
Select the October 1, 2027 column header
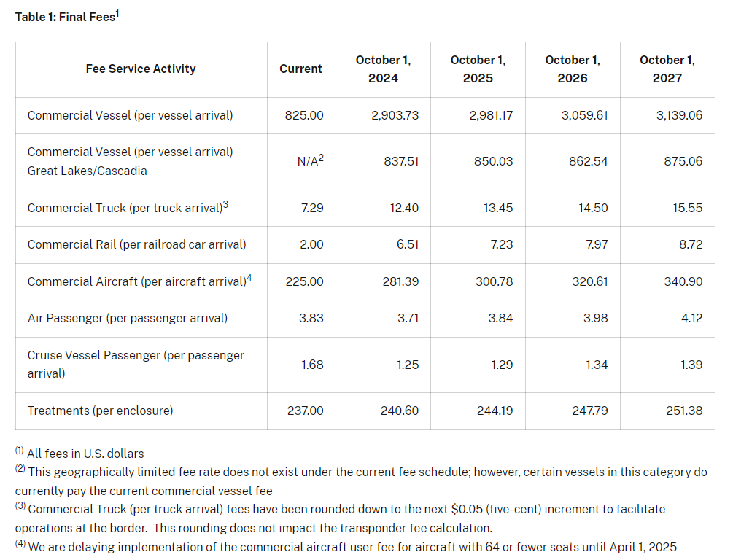point(667,69)
